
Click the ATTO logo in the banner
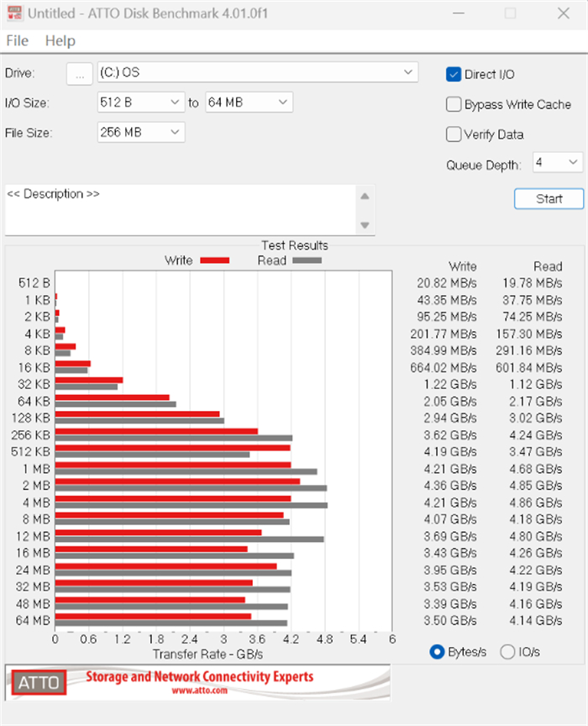tap(39, 682)
